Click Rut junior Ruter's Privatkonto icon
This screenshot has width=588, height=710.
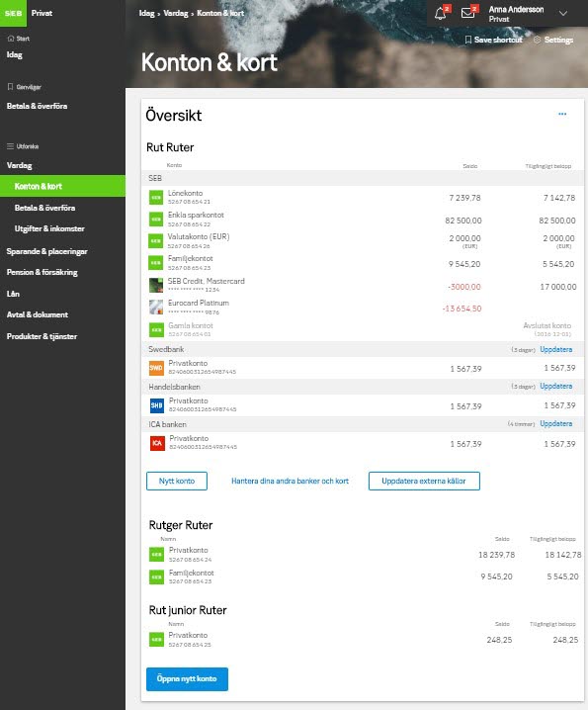pos(156,640)
